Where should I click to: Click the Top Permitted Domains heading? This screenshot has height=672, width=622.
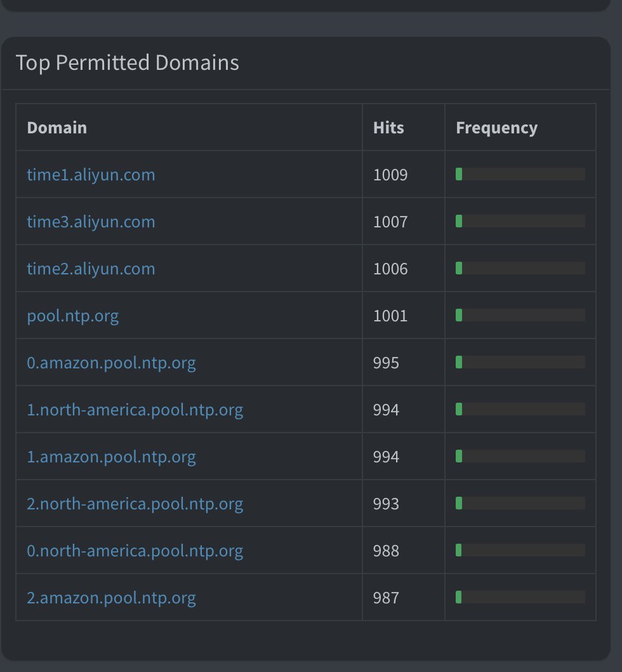click(x=127, y=63)
